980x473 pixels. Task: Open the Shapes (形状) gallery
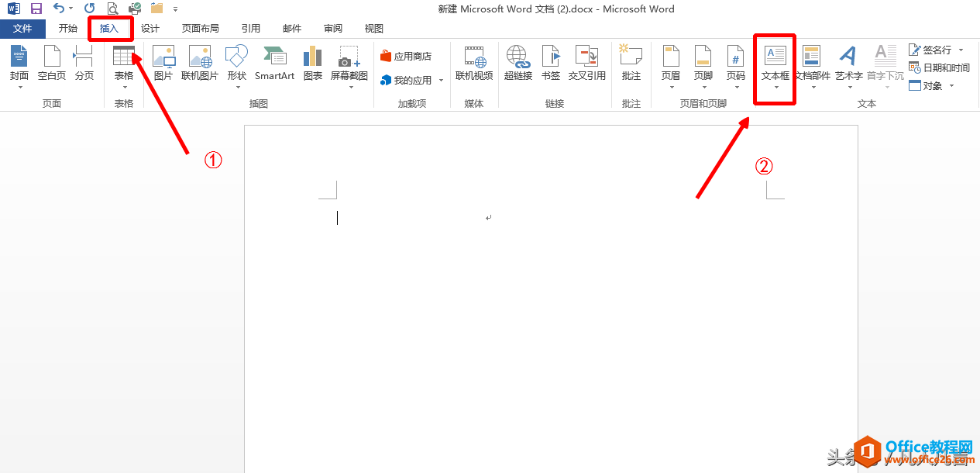click(x=237, y=66)
